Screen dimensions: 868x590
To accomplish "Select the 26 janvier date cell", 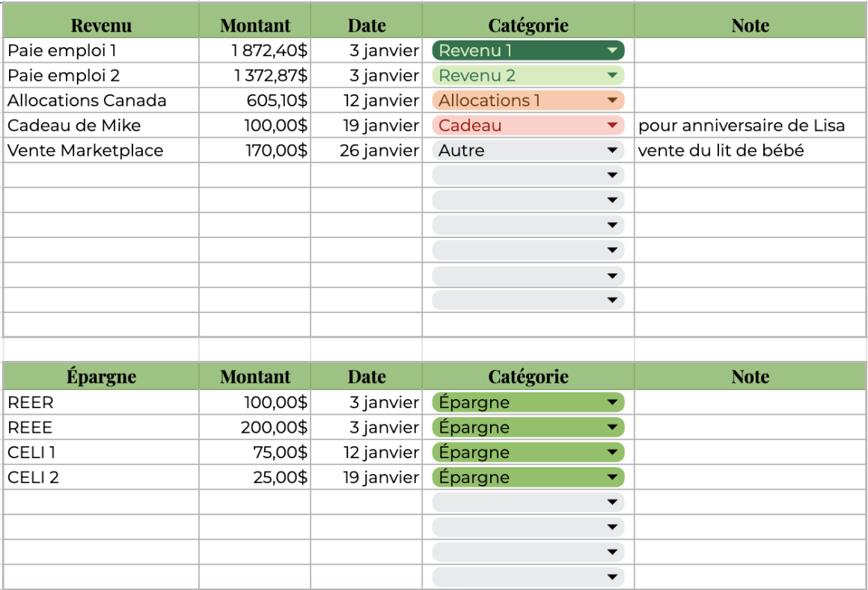I will (367, 150).
